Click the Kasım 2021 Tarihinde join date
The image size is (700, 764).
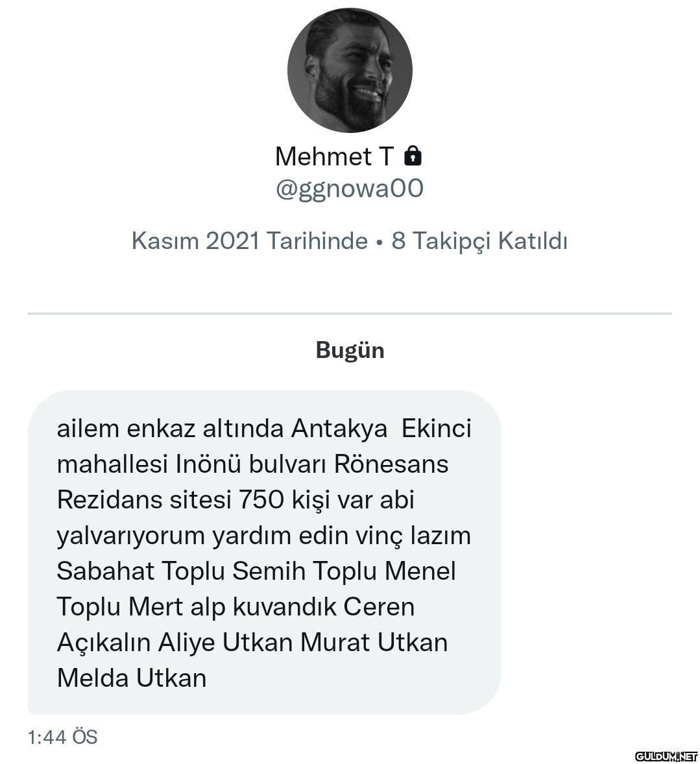pos(249,241)
